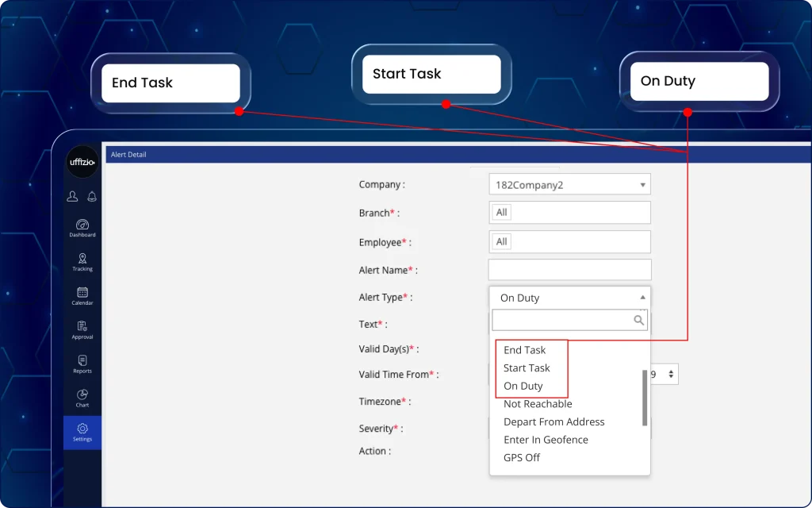812x508 pixels.
Task: Open Reports in sidebar
Action: coord(82,364)
